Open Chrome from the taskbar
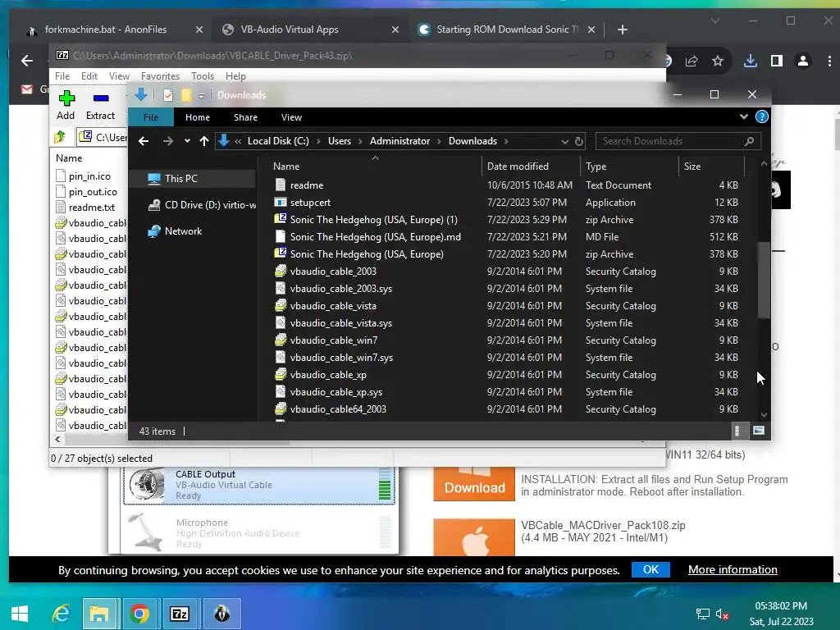 [139, 614]
